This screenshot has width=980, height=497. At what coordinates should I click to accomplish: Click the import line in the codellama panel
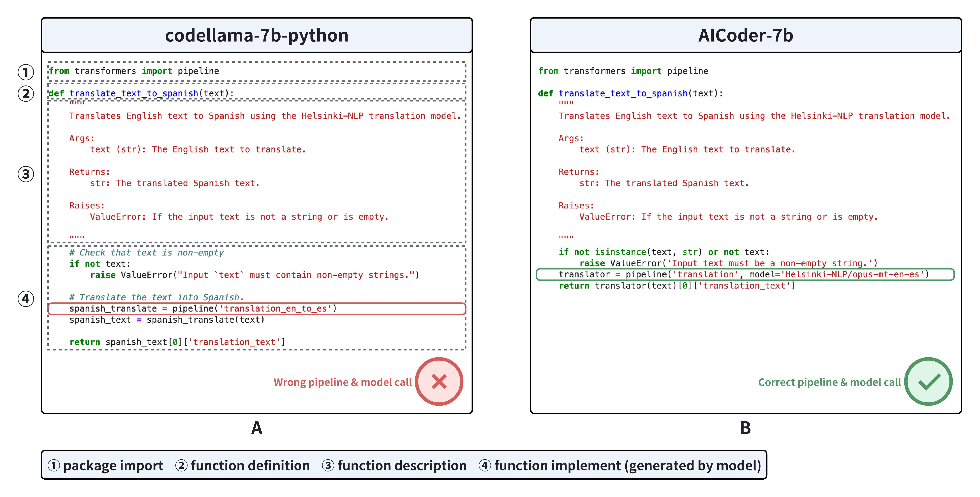point(134,71)
